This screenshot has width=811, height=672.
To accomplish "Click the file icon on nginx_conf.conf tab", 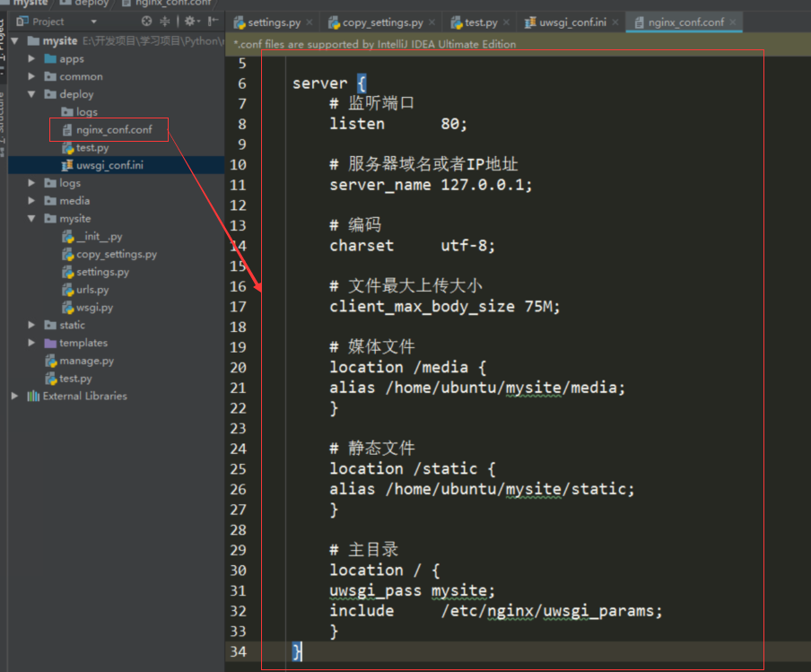I will (x=640, y=22).
